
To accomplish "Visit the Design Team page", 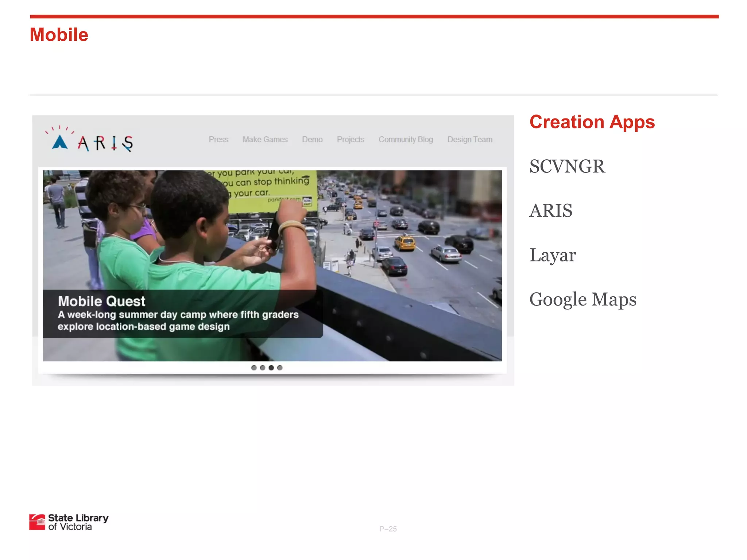I will 470,140.
